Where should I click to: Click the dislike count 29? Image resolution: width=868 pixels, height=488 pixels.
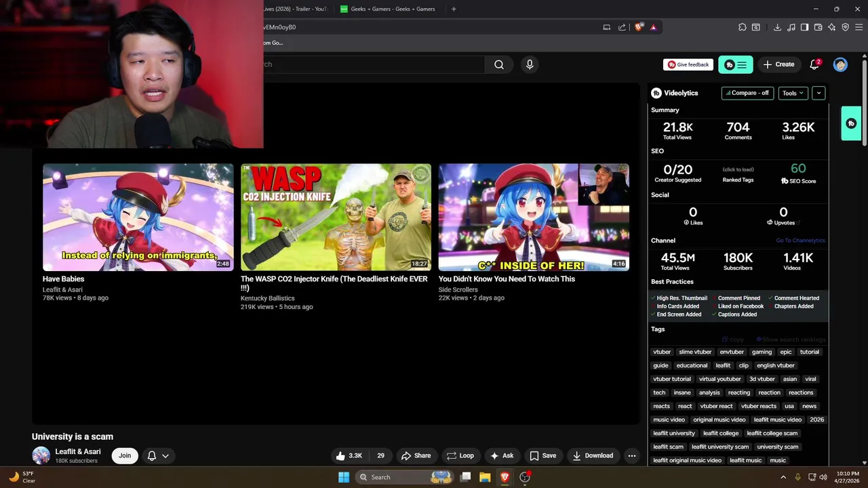click(380, 455)
